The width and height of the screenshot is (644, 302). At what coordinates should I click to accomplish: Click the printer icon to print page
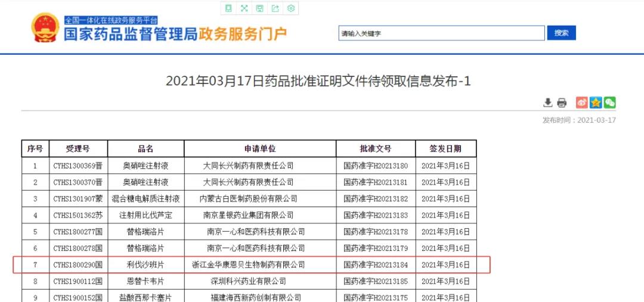coord(562,102)
